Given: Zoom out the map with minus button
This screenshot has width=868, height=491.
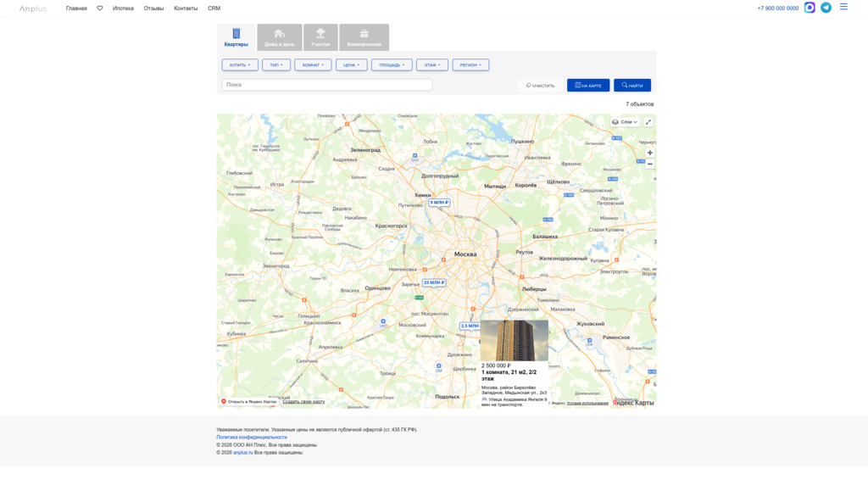Looking at the screenshot, I should [x=650, y=164].
